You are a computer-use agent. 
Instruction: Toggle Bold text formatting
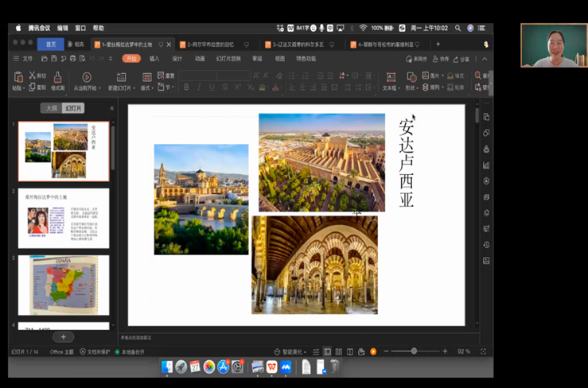187,87
